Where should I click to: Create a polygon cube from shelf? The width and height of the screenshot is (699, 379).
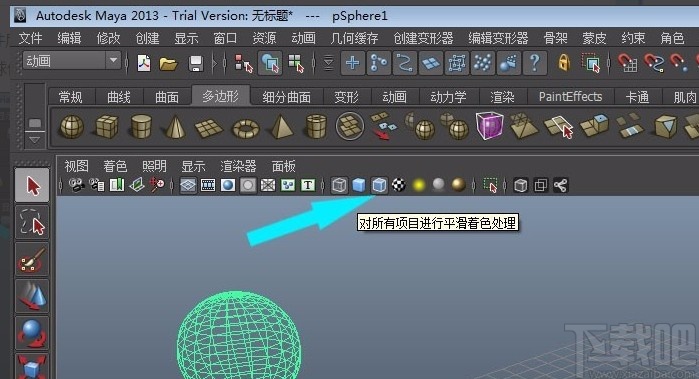[x=106, y=127]
